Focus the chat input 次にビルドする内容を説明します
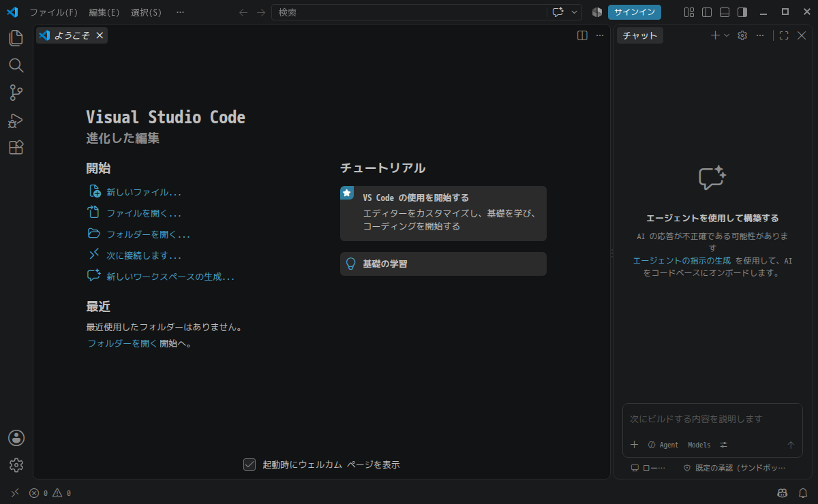 pos(712,419)
